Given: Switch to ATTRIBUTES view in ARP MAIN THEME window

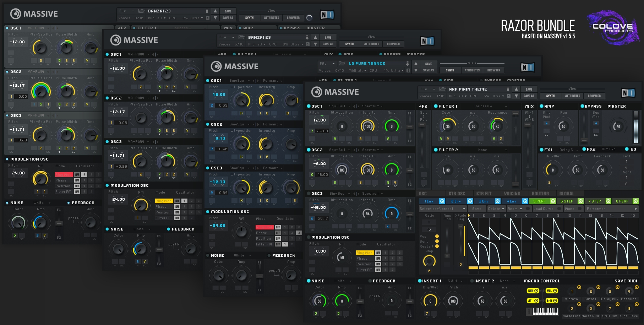Looking at the screenshot, I should (x=573, y=96).
